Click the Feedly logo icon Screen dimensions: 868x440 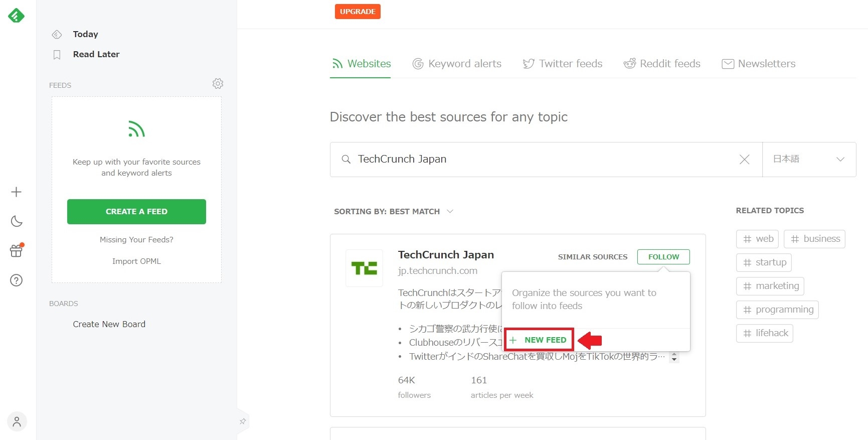coord(16,16)
